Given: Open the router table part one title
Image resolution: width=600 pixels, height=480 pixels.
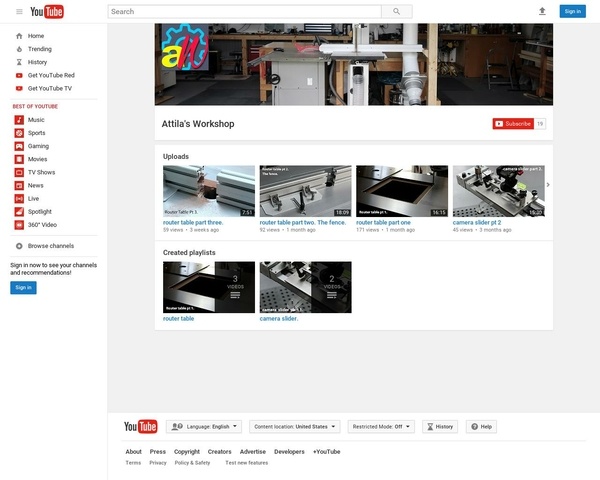Looking at the screenshot, I should [383, 222].
